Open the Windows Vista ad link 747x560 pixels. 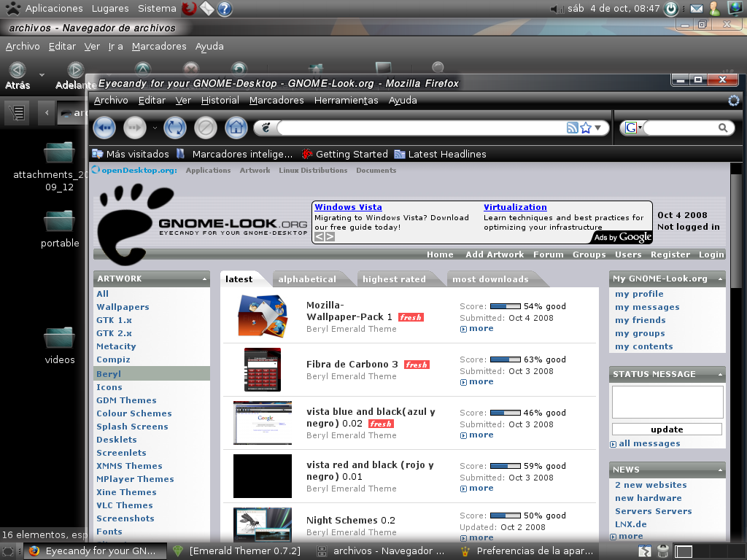[348, 207]
